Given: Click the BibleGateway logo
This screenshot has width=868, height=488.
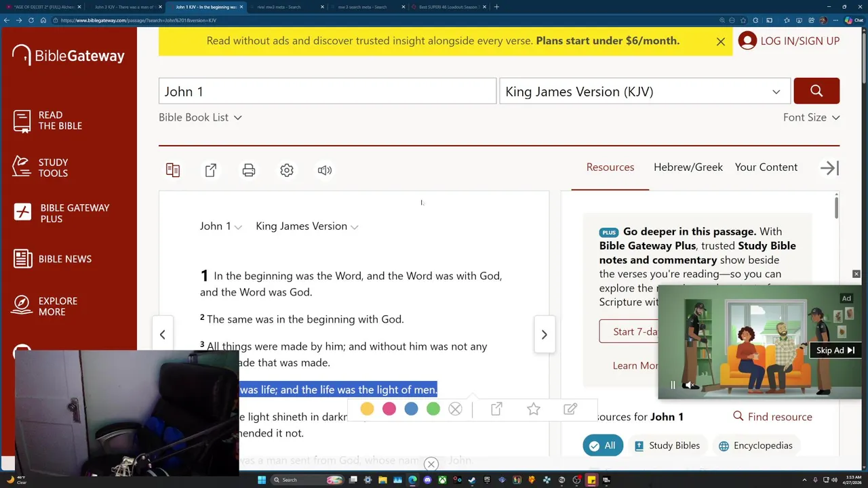Looking at the screenshot, I should click(x=68, y=56).
